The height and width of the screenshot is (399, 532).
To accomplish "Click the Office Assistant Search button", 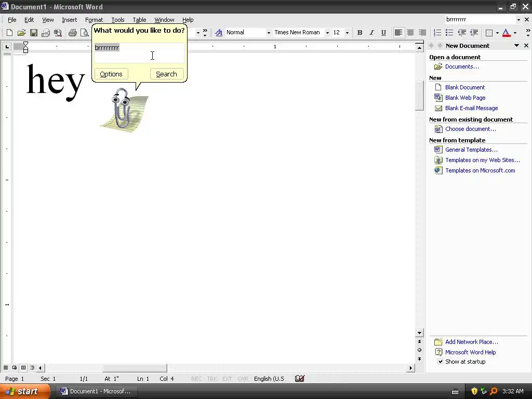I will pos(167,74).
